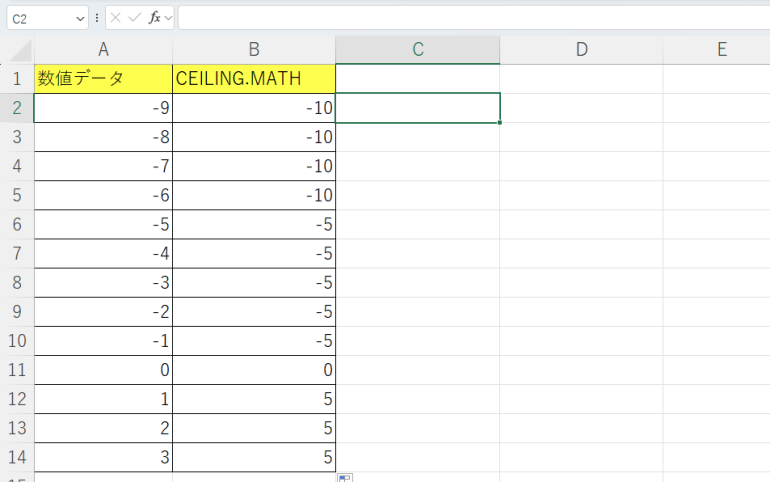Image resolution: width=770 pixels, height=482 pixels.
Task: Click the yellow CEILING.MATH header cell
Action: coord(254,79)
